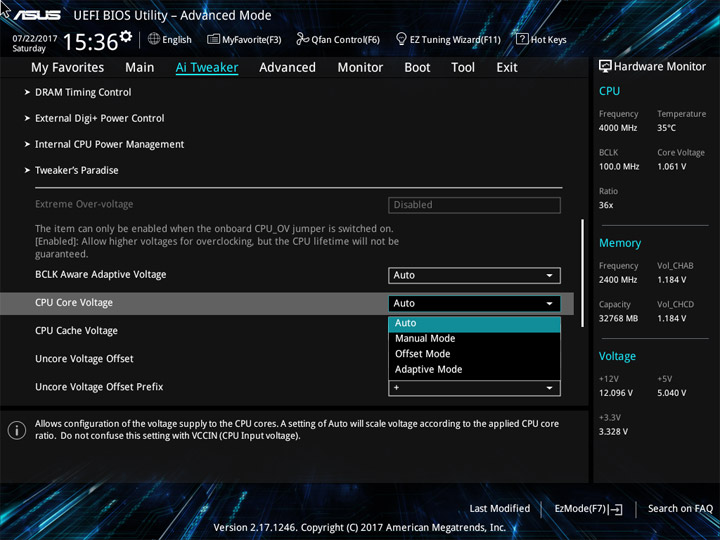
Task: Click the +12V reading 12.096 V
Action: coord(615,393)
